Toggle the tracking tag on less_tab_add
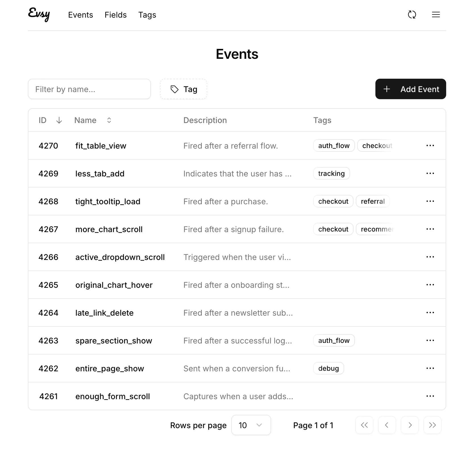The image size is (476, 454). point(331,173)
